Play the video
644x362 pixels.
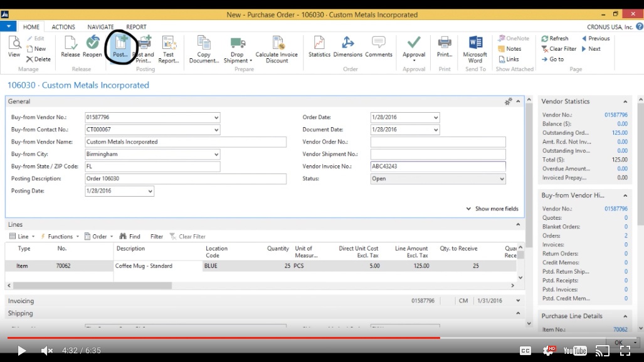[21, 351]
